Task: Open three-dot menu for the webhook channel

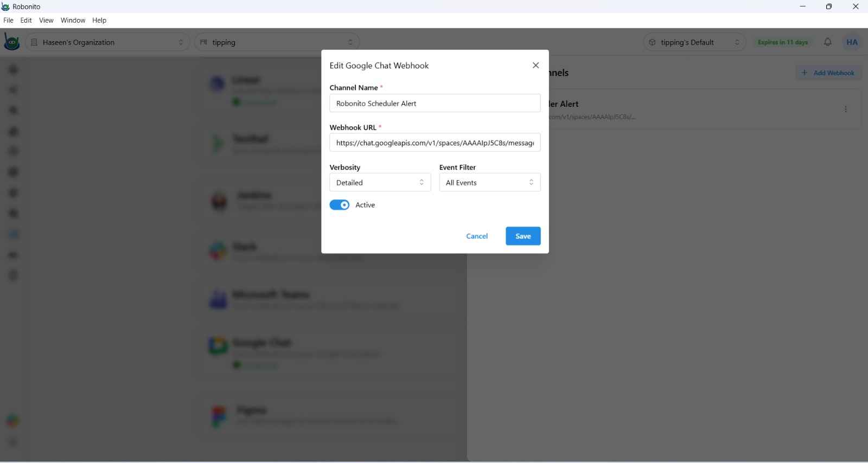Action: point(845,109)
